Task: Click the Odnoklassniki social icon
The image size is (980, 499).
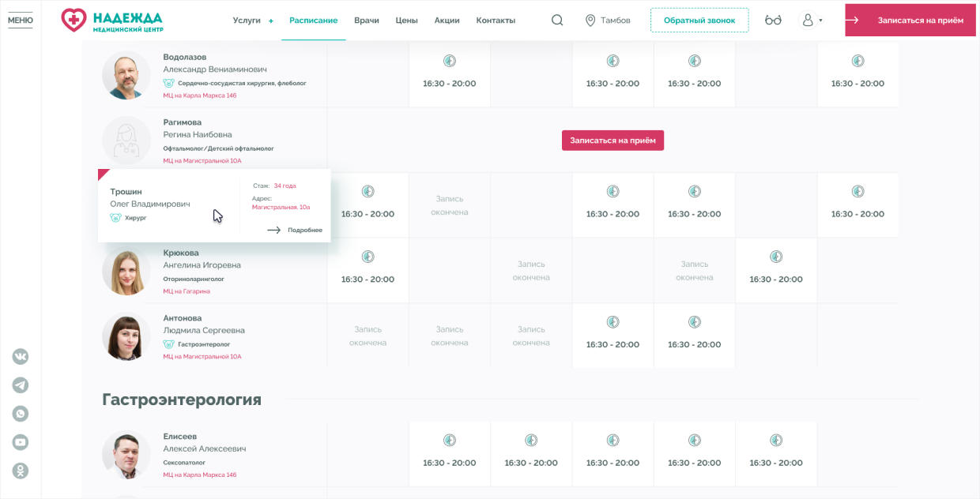Action: 21,471
